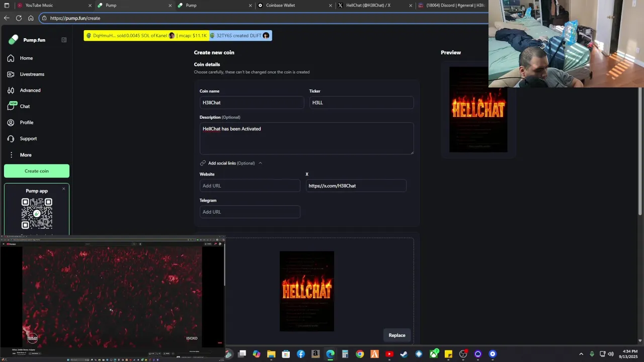Viewport: 644px width, 362px height.
Task: Click the microphone tray icon
Action: (x=592, y=354)
